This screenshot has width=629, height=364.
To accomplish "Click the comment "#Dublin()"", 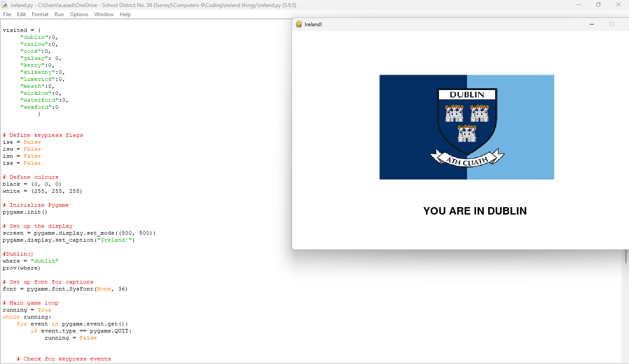I will coord(18,254).
